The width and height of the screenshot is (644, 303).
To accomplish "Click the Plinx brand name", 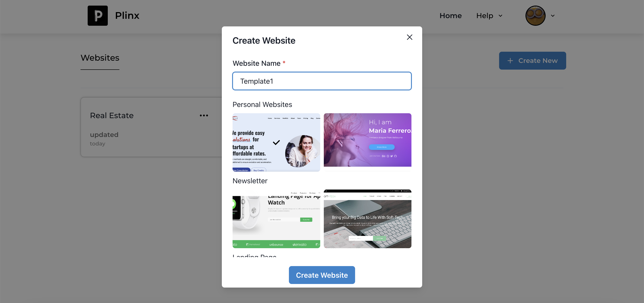I will click(x=127, y=15).
